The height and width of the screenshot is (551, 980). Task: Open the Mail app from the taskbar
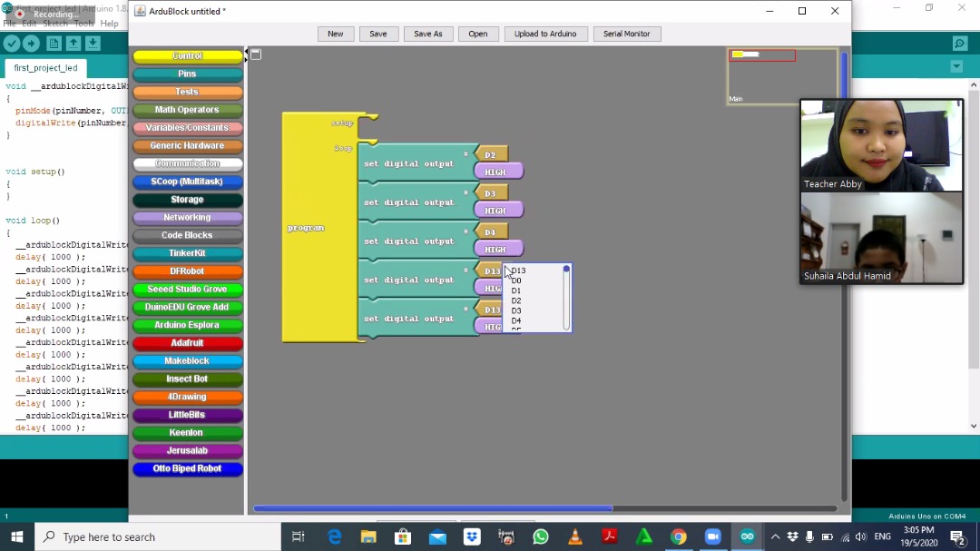point(437,536)
